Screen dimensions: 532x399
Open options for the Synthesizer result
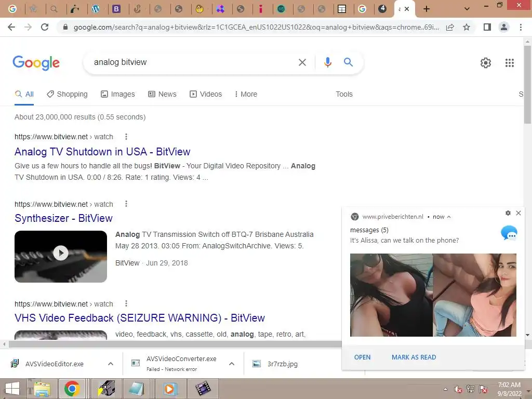click(126, 204)
